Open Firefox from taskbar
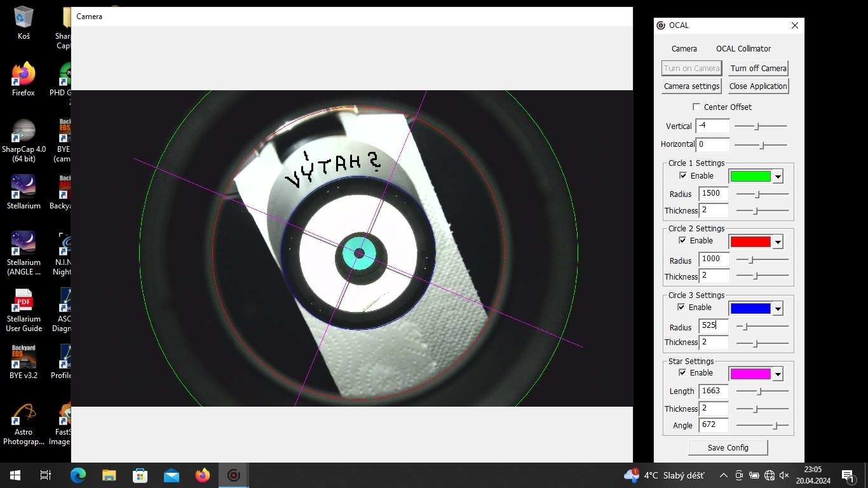This screenshot has width=868, height=488. tap(202, 475)
